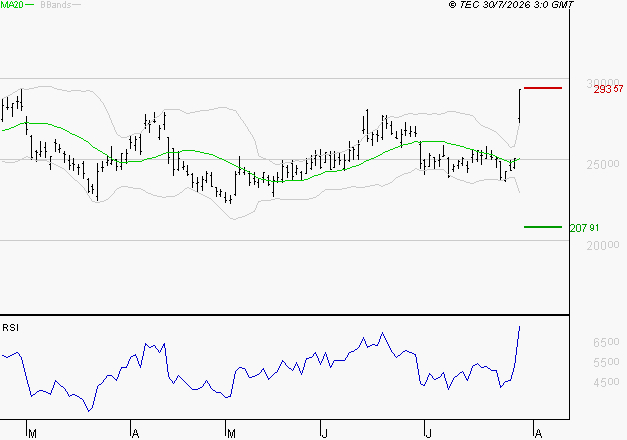Click the RSI line's final peak

(x=519, y=327)
